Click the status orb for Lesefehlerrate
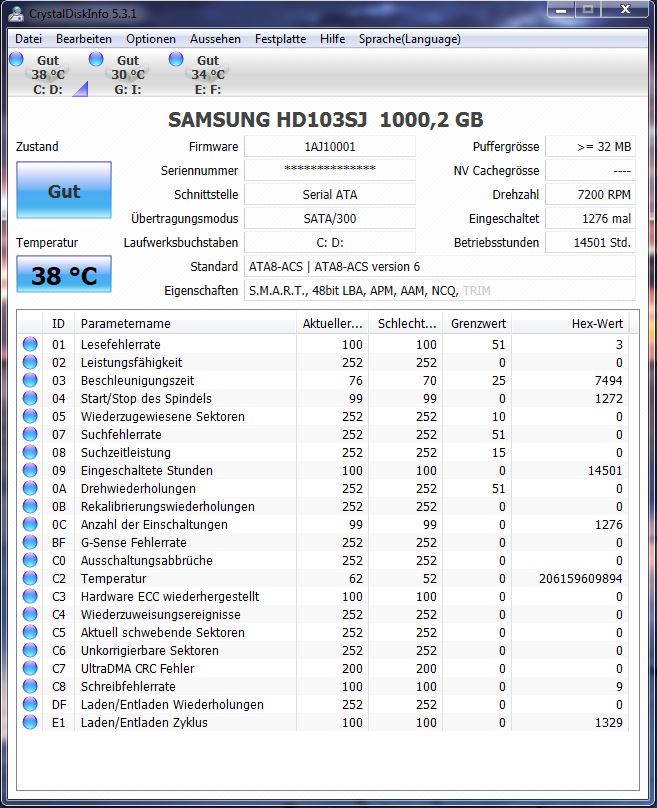The height and width of the screenshot is (808, 657). [30, 344]
